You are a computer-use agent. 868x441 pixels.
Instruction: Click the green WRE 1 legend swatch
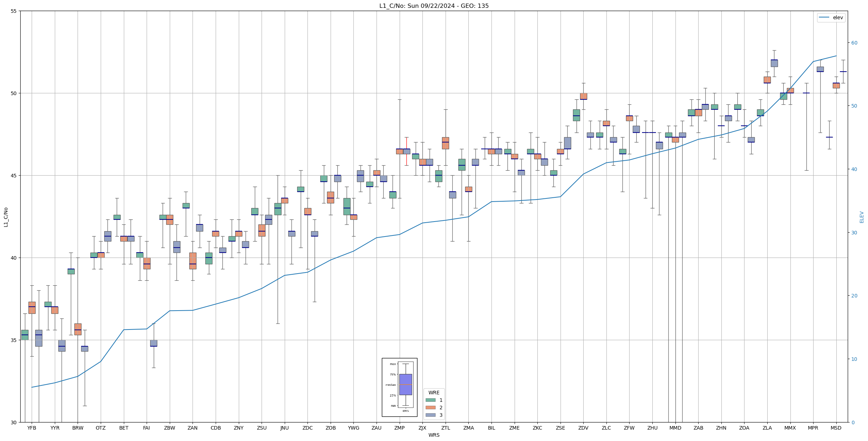point(430,400)
